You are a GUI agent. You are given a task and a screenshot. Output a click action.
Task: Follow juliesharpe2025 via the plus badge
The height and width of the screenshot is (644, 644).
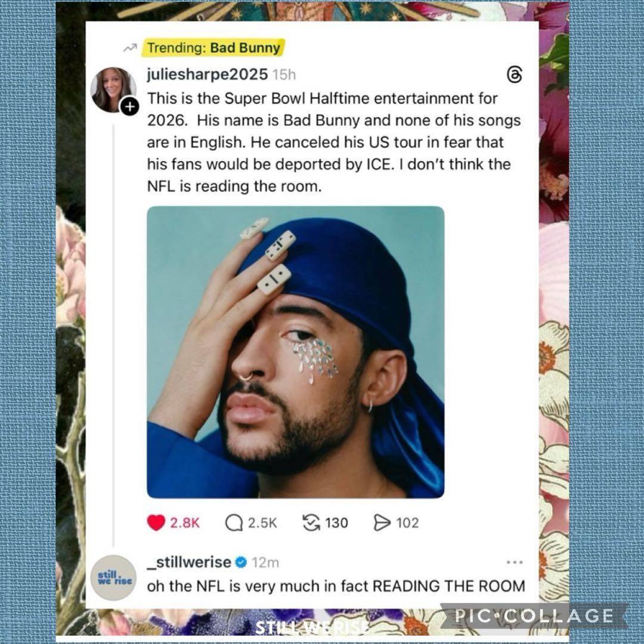click(129, 107)
